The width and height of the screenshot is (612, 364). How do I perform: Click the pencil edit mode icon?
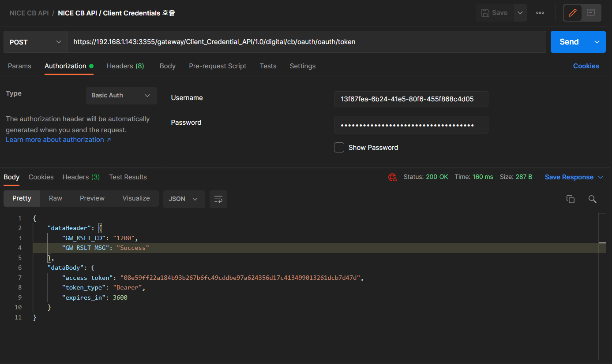573,13
